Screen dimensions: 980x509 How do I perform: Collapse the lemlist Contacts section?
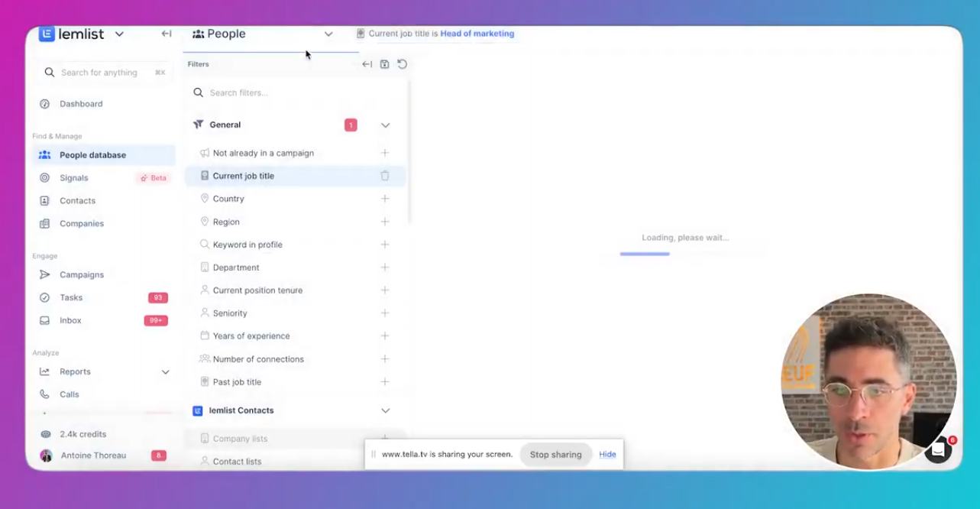click(385, 411)
